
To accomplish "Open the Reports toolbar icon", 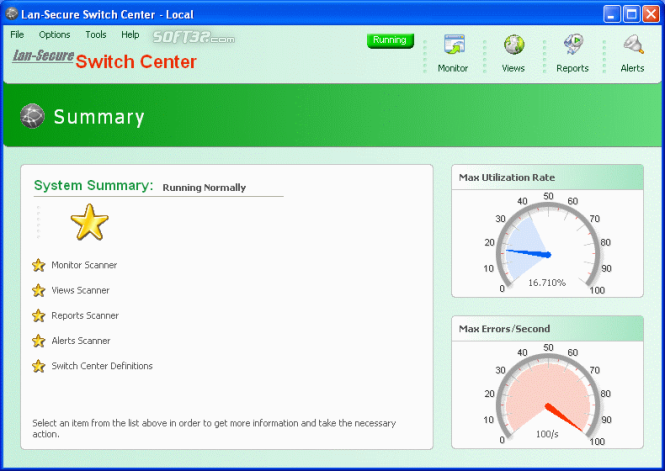I will point(573,45).
